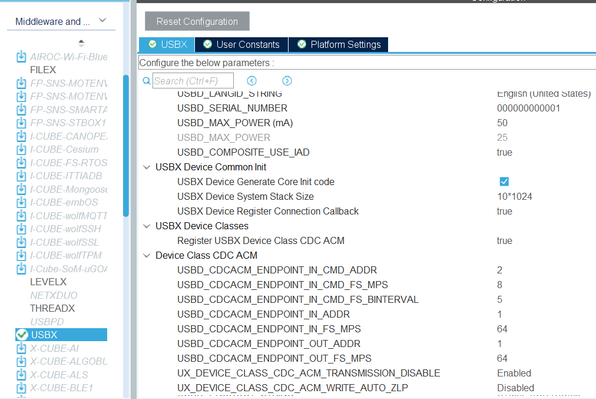
Task: Click download icon beside FP-SNS-SMARTA pack
Action: pyautogui.click(x=21, y=110)
